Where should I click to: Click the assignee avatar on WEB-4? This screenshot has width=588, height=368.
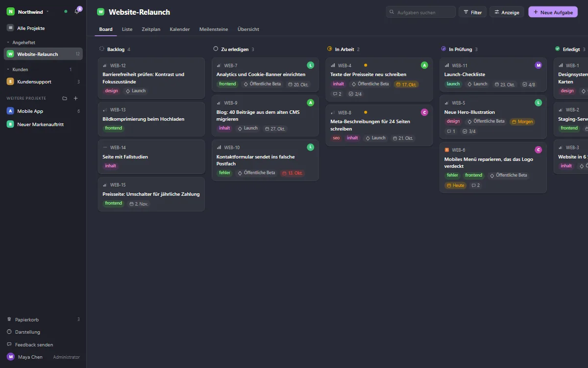(424, 65)
